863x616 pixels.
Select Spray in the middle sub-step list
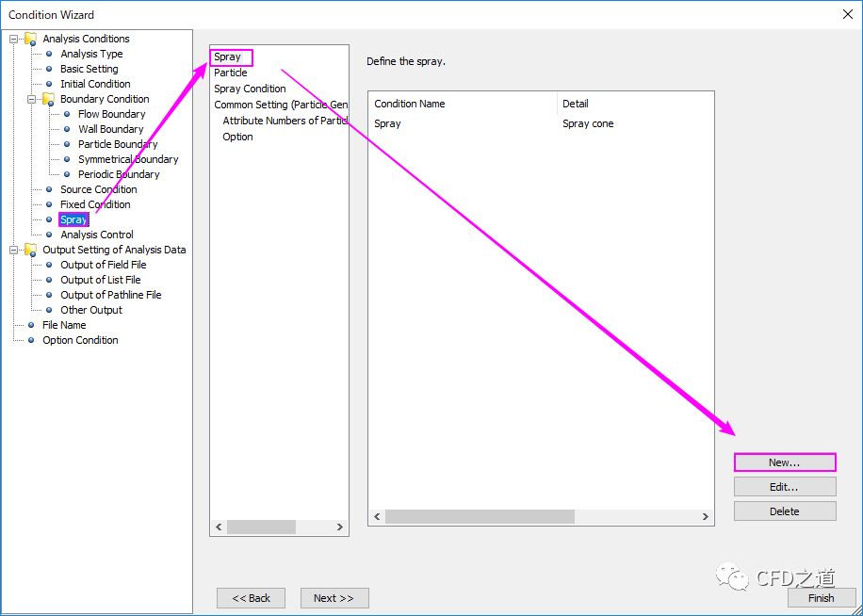[x=227, y=57]
